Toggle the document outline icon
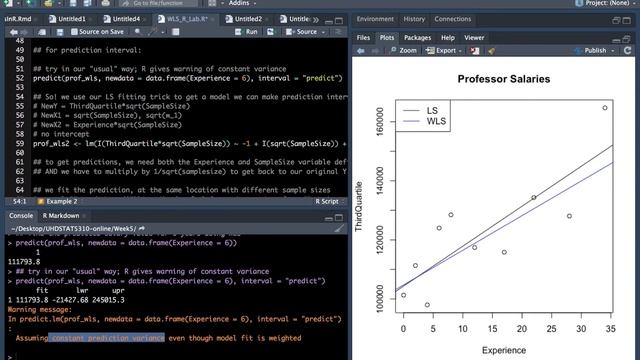The height and width of the screenshot is (360, 640). [338, 32]
